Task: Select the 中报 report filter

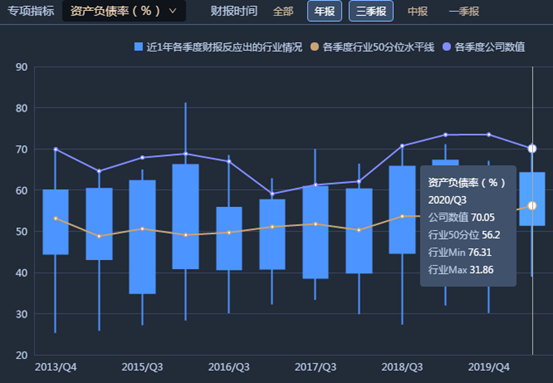Action: [x=418, y=11]
